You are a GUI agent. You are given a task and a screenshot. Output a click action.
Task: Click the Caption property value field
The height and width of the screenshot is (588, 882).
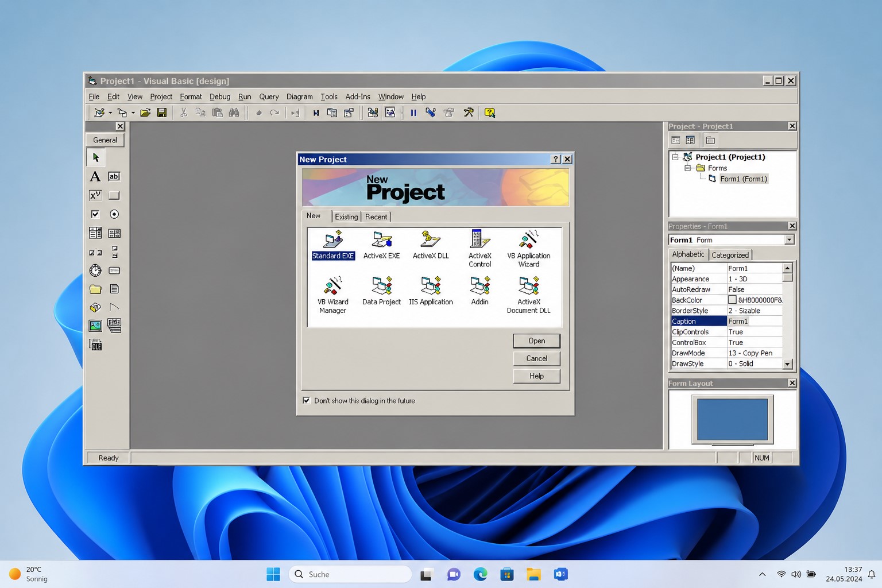coord(755,321)
